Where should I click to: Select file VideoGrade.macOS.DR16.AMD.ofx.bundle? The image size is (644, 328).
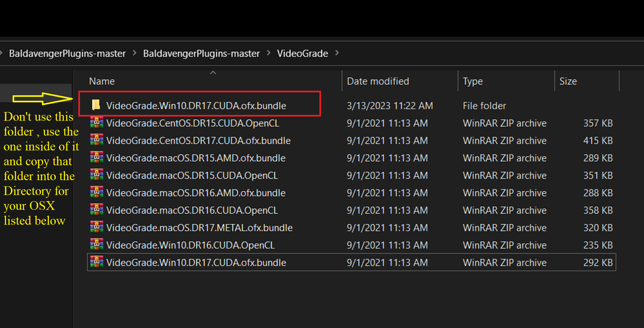[196, 192]
